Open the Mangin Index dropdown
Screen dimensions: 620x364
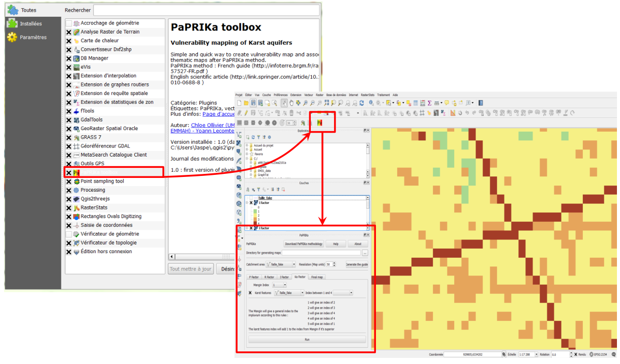pyautogui.click(x=279, y=285)
